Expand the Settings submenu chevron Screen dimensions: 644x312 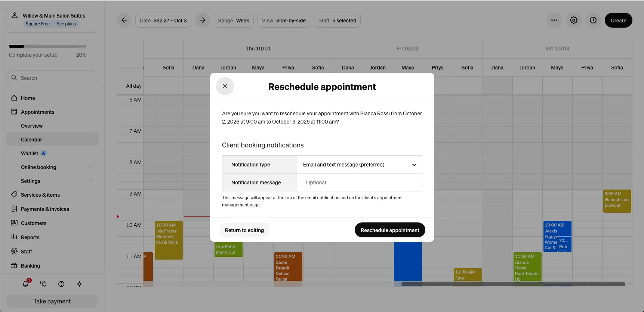click(x=91, y=181)
